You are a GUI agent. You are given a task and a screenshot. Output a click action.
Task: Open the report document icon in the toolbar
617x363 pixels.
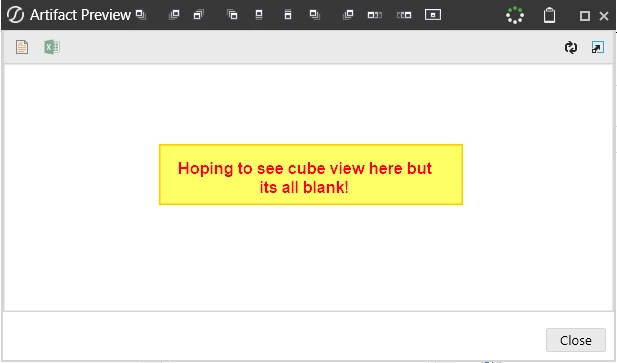click(22, 47)
